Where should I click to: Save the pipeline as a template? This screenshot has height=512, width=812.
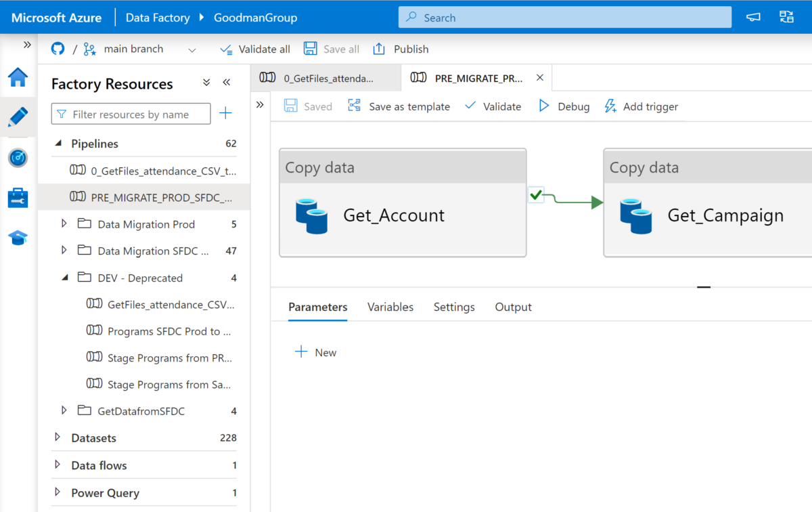[399, 106]
